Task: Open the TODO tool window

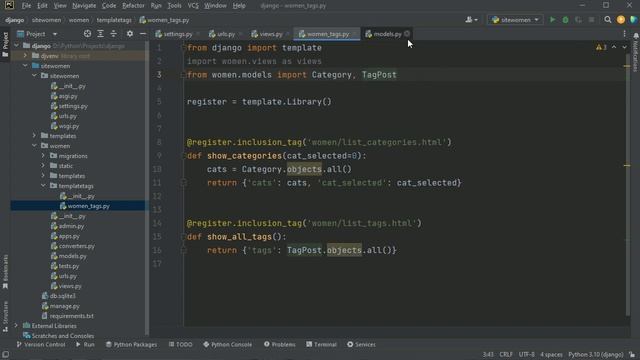Action: 180,344
